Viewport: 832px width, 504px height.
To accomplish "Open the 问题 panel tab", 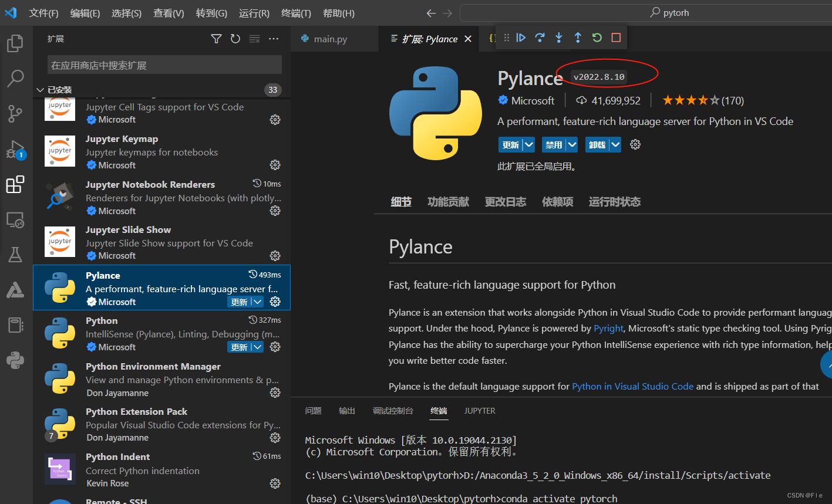I will click(314, 411).
